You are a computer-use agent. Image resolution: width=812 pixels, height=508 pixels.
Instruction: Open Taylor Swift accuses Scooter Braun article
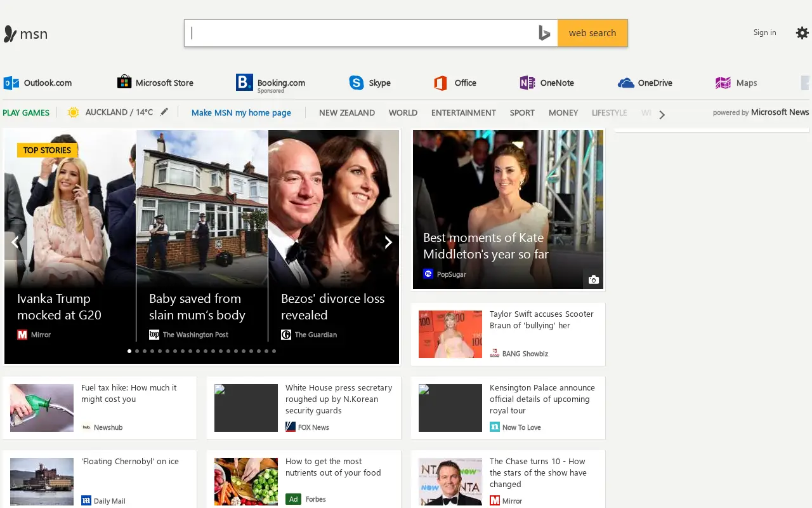click(x=508, y=334)
